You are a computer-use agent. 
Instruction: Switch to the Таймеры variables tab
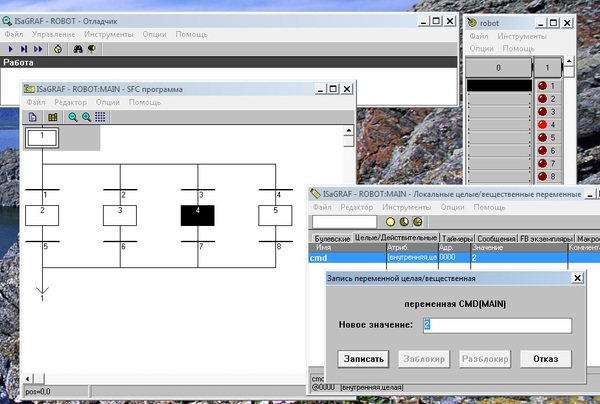[x=456, y=238]
